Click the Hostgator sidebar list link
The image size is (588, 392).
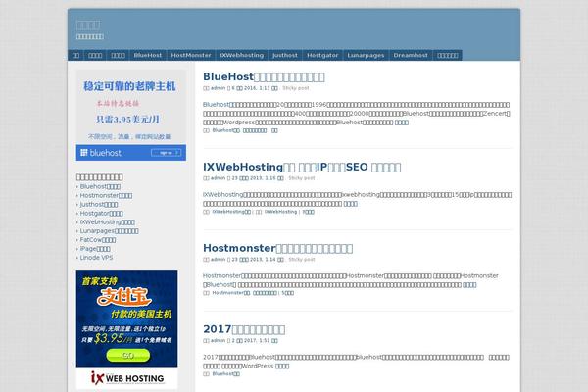(101, 213)
